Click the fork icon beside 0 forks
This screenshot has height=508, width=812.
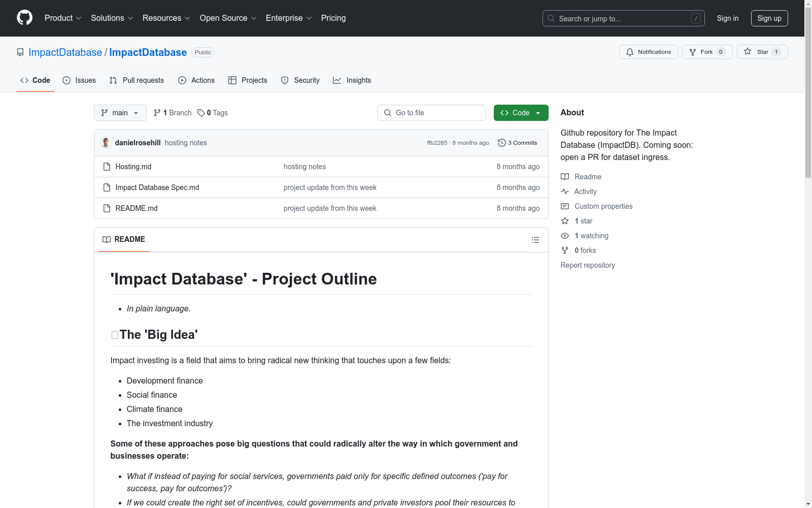coord(565,250)
